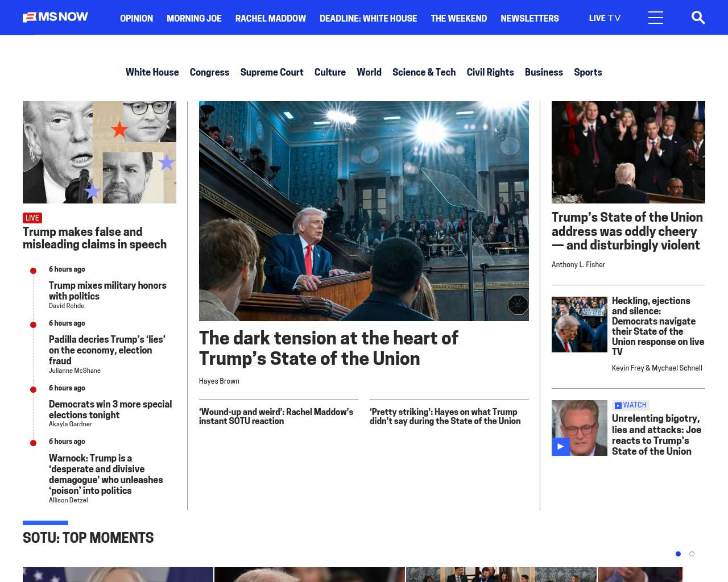Go to the Rachel Maddow section
The height and width of the screenshot is (582, 728).
271,18
